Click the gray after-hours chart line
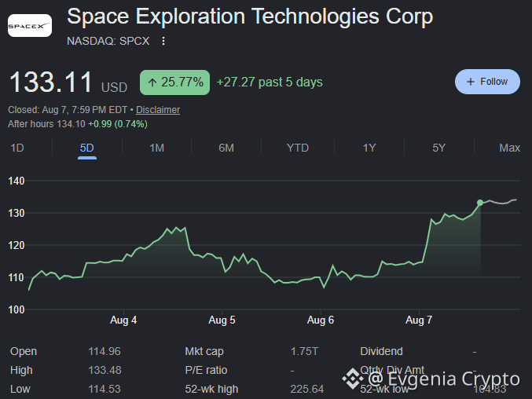This screenshot has height=399, width=532. [x=499, y=202]
